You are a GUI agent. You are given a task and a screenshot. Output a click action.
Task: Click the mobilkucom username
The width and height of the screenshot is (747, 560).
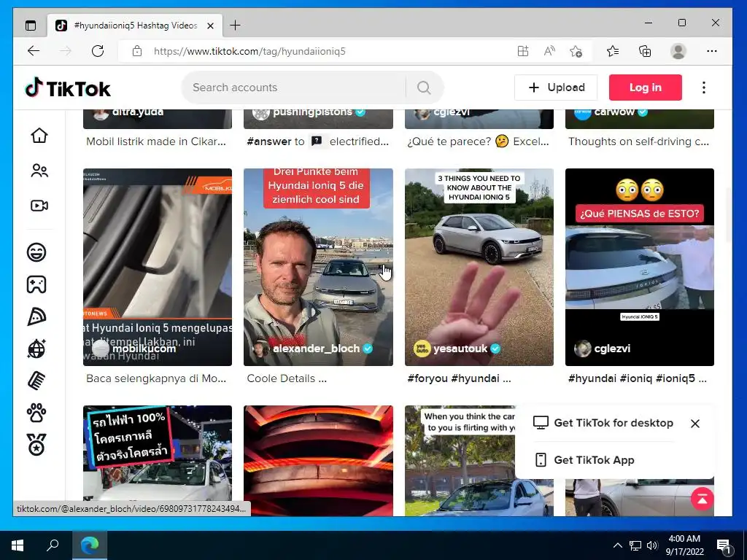144,349
